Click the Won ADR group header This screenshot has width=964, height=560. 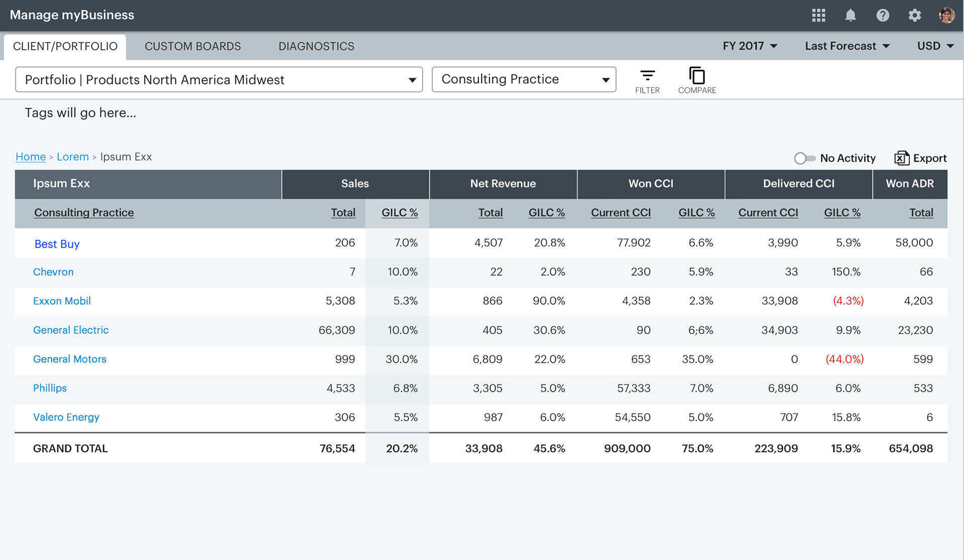pos(910,184)
